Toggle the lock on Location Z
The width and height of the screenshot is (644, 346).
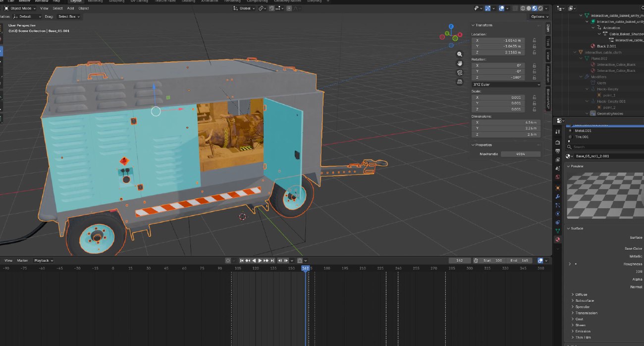[x=535, y=52]
